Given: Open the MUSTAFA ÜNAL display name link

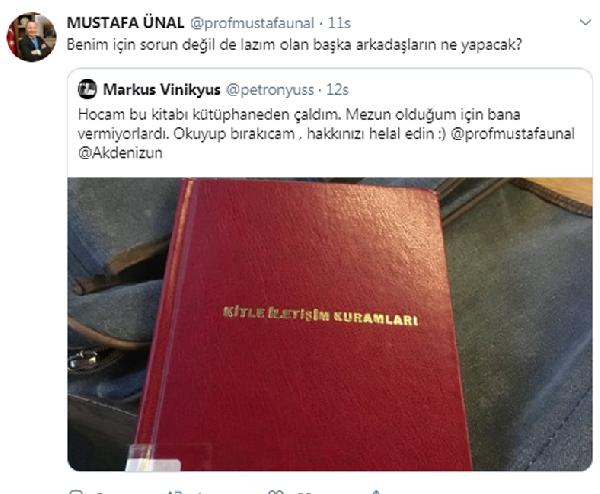Looking at the screenshot, I should [x=125, y=23].
